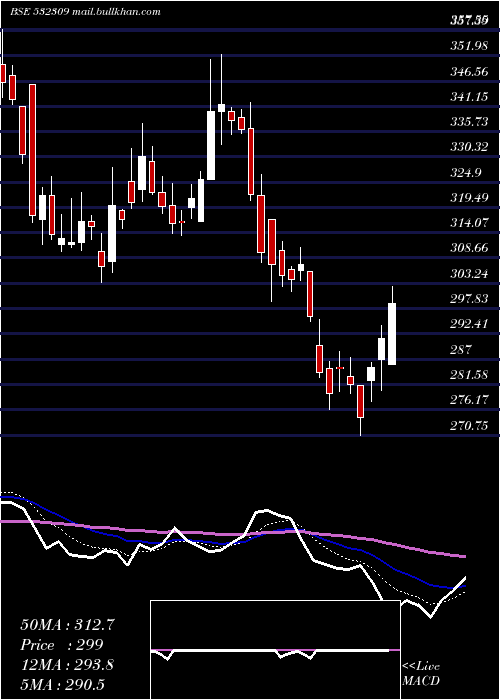Click the 5MA : 290.5 readout
The width and height of the screenshot is (500, 700).
(62, 684)
